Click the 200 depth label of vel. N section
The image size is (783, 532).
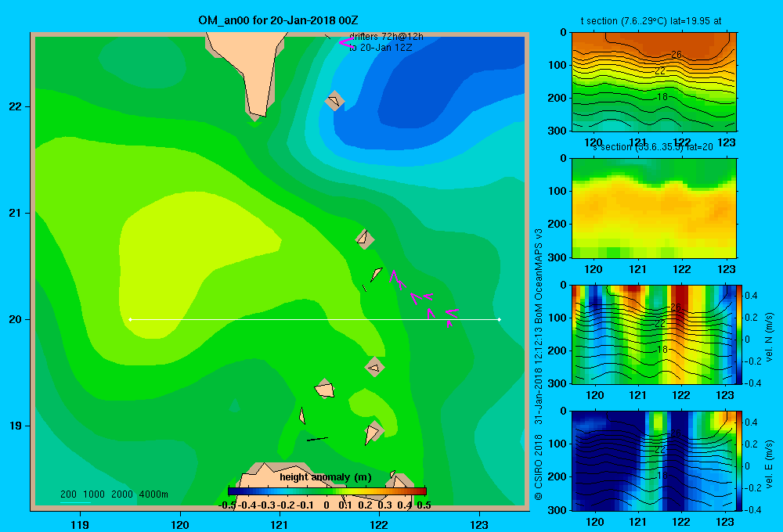[x=557, y=350]
